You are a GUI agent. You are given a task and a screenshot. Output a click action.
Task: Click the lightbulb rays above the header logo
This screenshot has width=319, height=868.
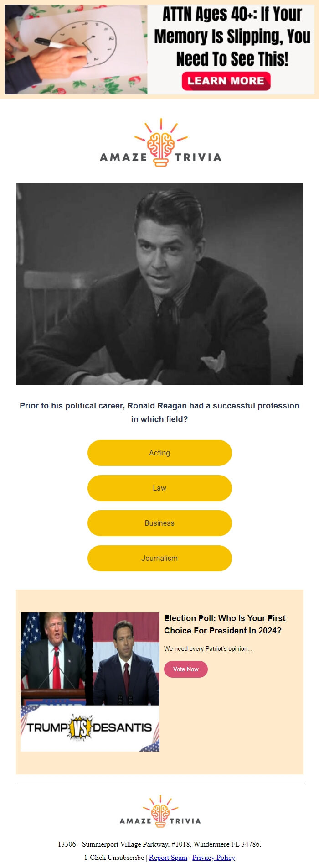tap(159, 123)
